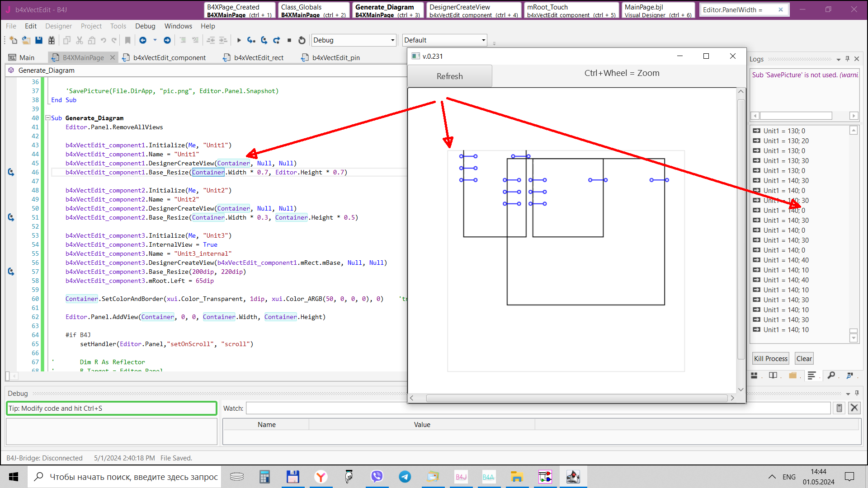Click the New file toolbar icon
The image size is (868, 488).
(13, 40)
